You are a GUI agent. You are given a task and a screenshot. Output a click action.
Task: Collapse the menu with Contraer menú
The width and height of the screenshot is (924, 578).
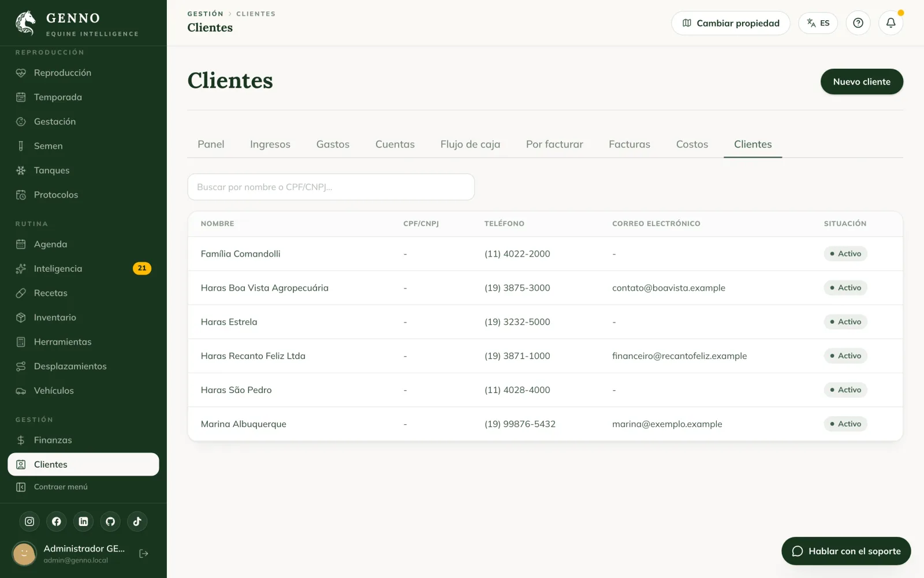(x=83, y=487)
